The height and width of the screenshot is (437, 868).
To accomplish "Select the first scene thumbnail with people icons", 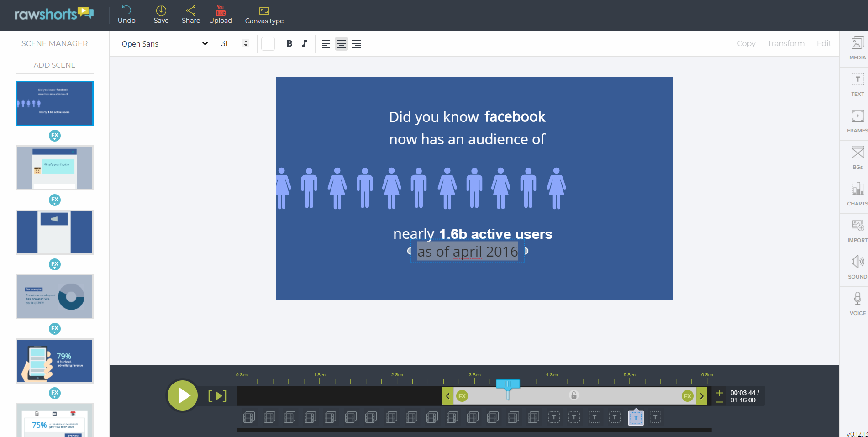I will click(x=55, y=104).
